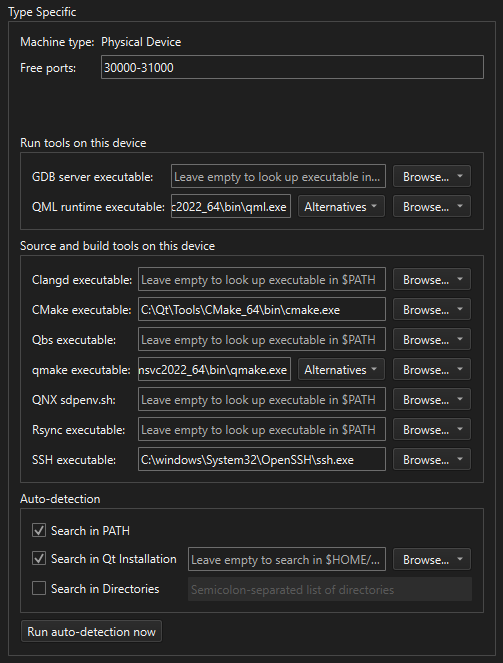Open Browse dropdown for CMake executable

click(432, 310)
